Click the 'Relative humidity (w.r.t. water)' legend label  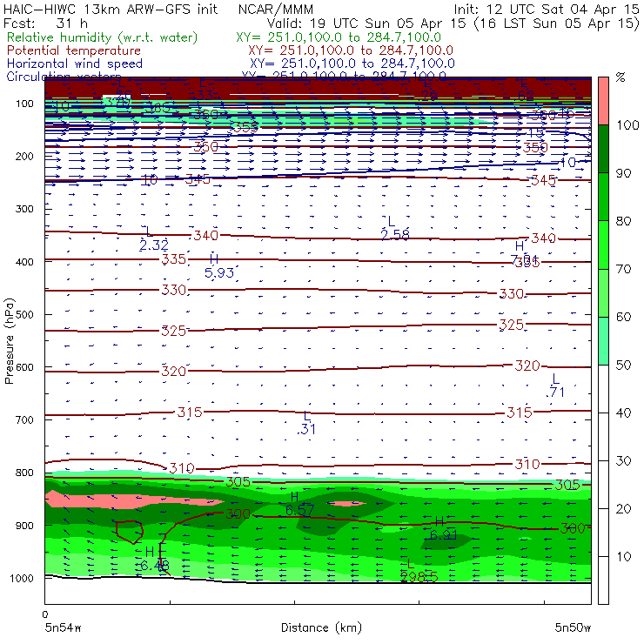coord(103,37)
